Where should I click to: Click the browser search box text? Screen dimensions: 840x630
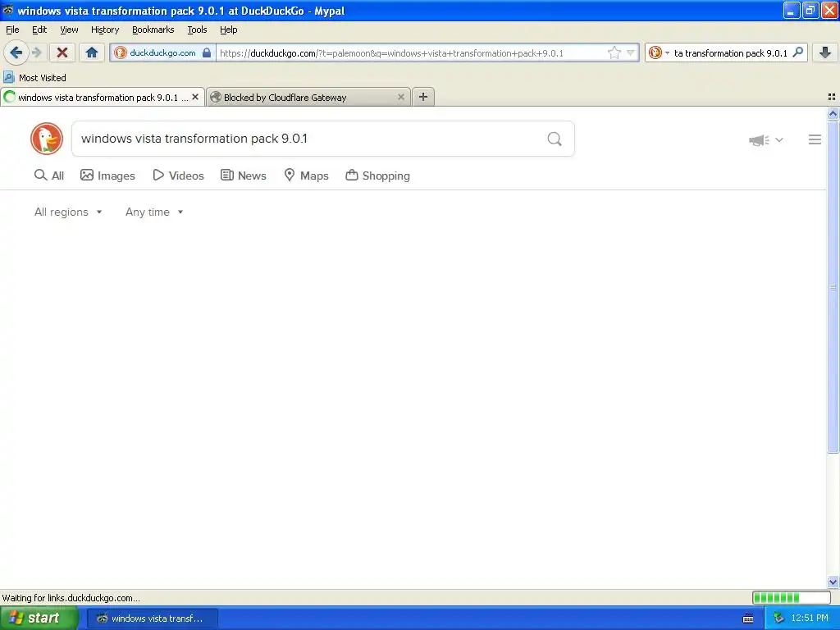tap(730, 53)
